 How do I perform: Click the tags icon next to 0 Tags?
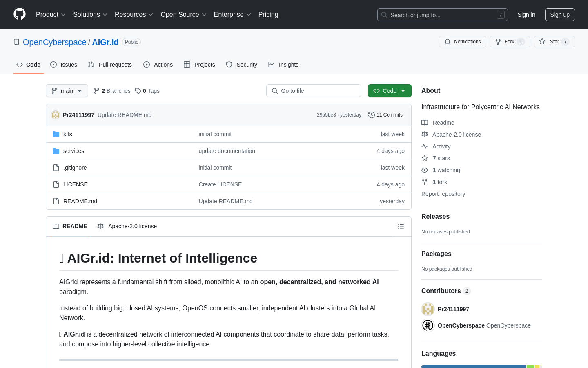(x=138, y=91)
